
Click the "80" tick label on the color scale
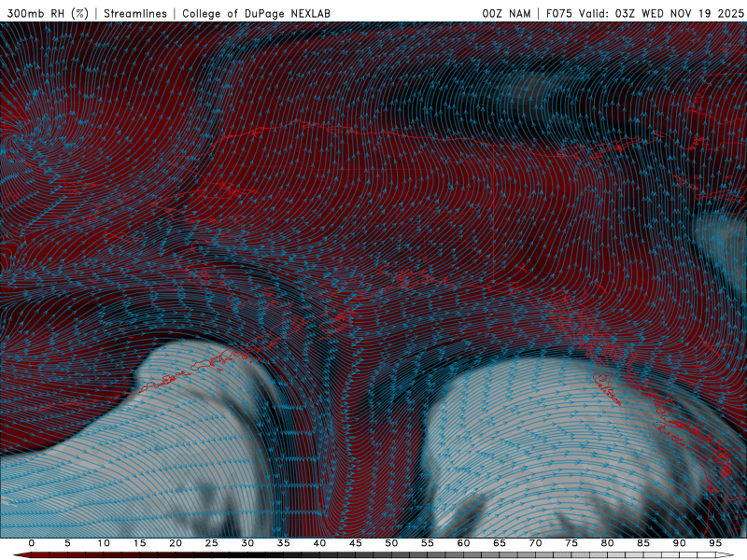coord(607,543)
